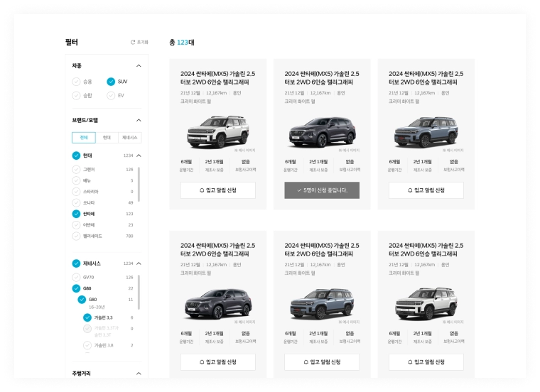Screen dimensions: 540x392
Task: Click the 주행거리 section heading text
Action: [x=81, y=374]
